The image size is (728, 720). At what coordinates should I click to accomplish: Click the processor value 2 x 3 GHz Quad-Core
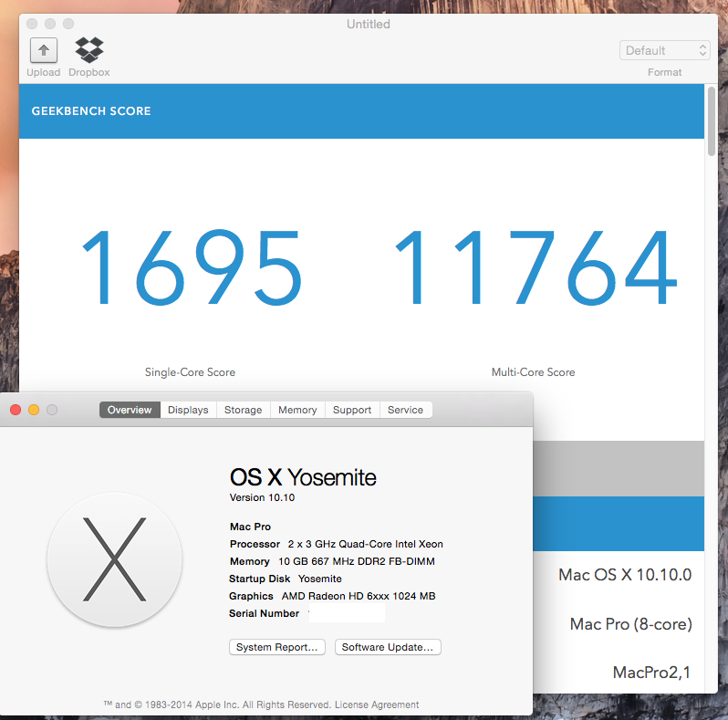pos(366,544)
